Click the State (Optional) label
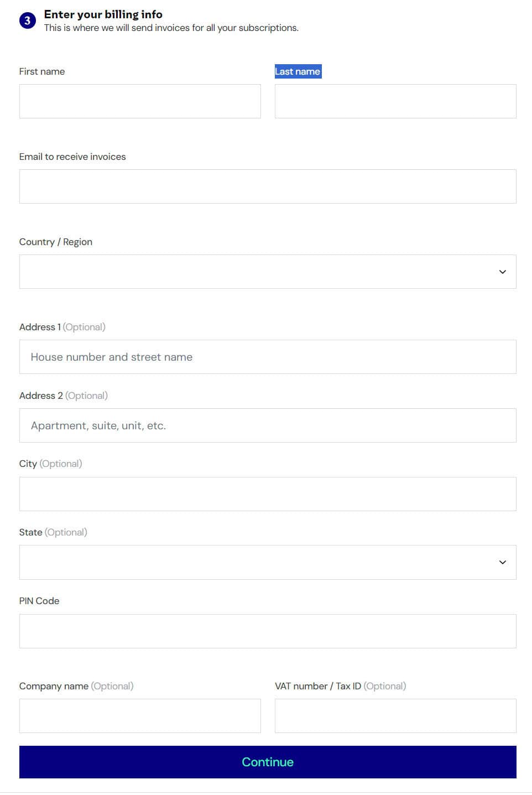This screenshot has width=532, height=795. [x=53, y=532]
